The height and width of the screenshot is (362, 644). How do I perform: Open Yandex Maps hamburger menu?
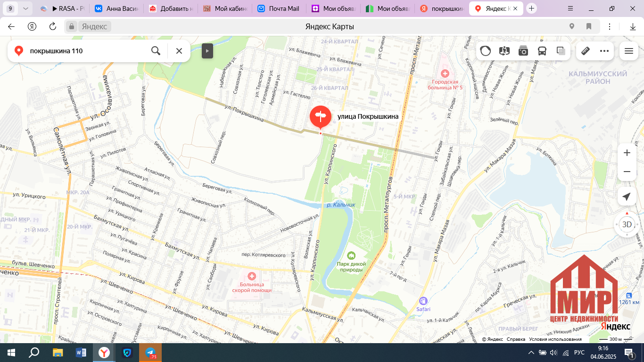pos(628,51)
